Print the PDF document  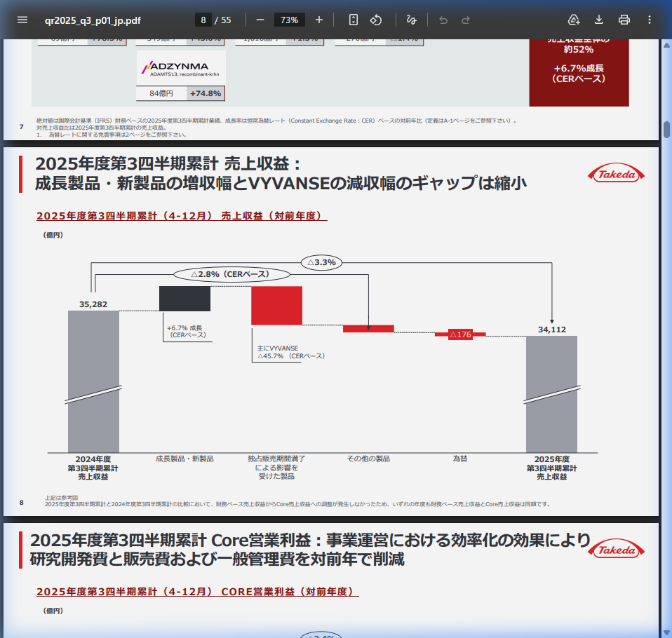624,20
